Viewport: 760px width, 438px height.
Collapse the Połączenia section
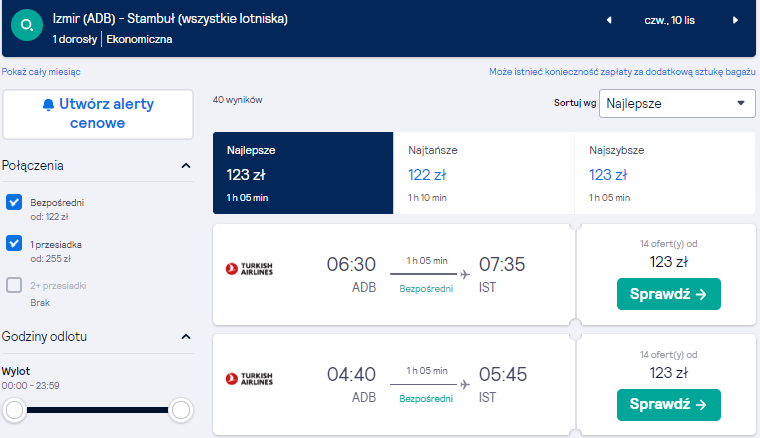pyautogui.click(x=186, y=166)
